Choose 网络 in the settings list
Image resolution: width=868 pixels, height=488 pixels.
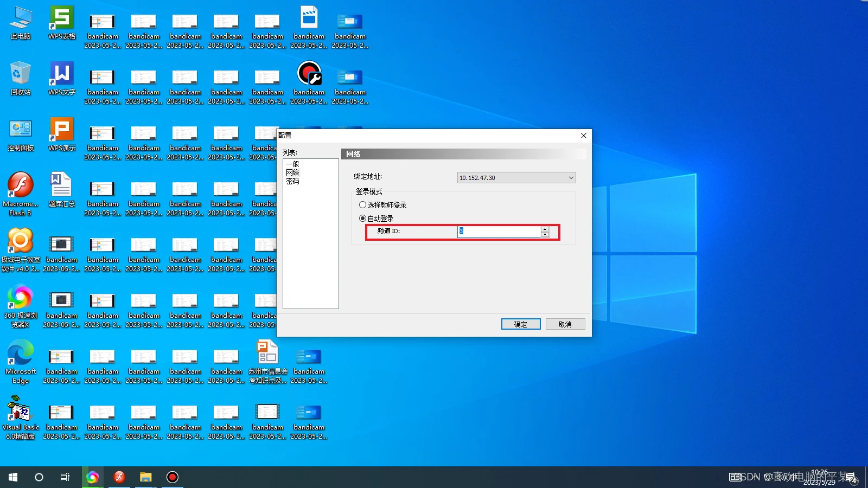pos(292,172)
